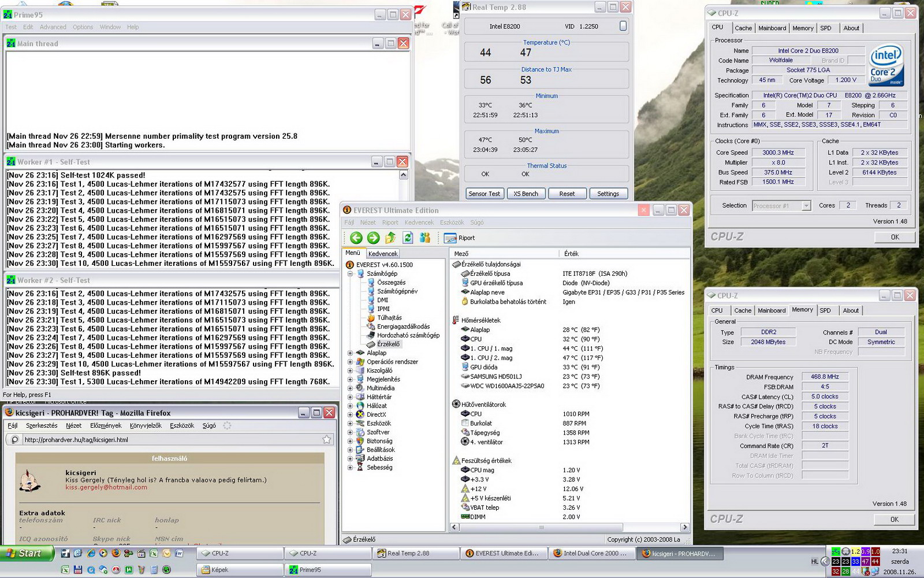
Task: Click Sensor Test button in Real Temp
Action: point(485,194)
